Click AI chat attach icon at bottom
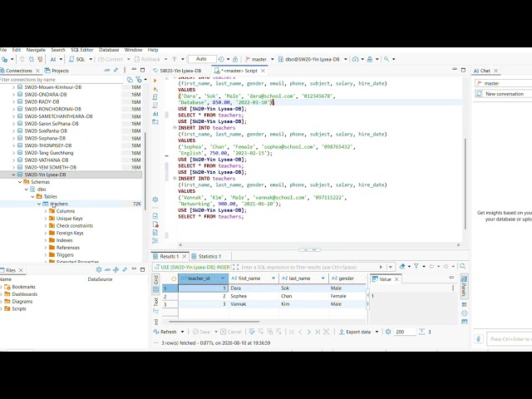Viewport: 532px width, 399px height. tap(479, 338)
